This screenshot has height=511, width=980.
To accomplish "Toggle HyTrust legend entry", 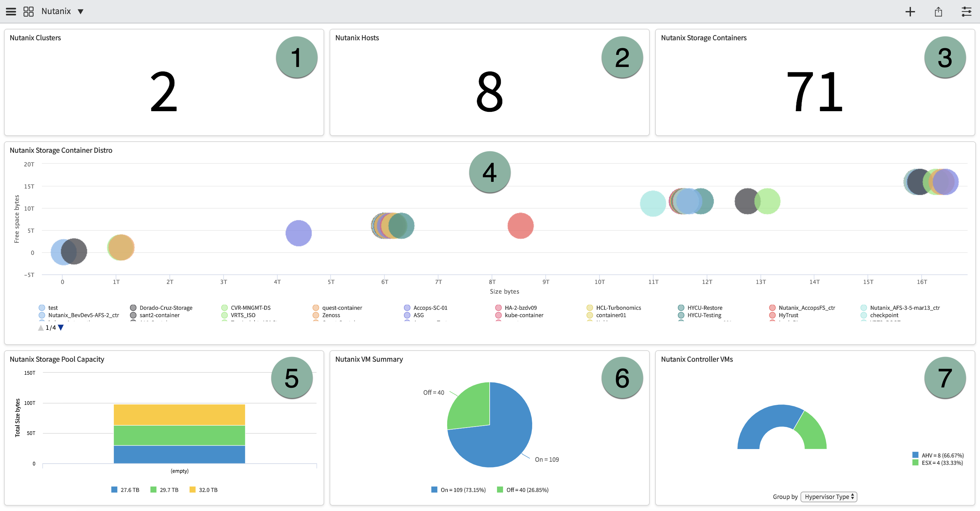I will pos(784,315).
